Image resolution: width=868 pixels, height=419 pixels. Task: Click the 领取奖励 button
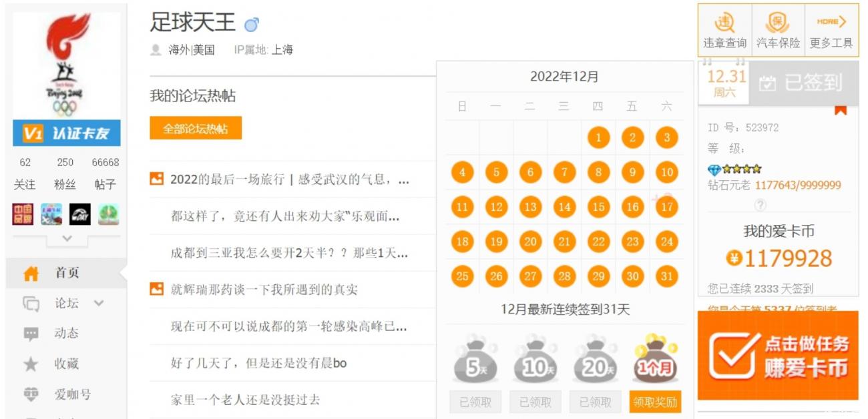pos(655,402)
